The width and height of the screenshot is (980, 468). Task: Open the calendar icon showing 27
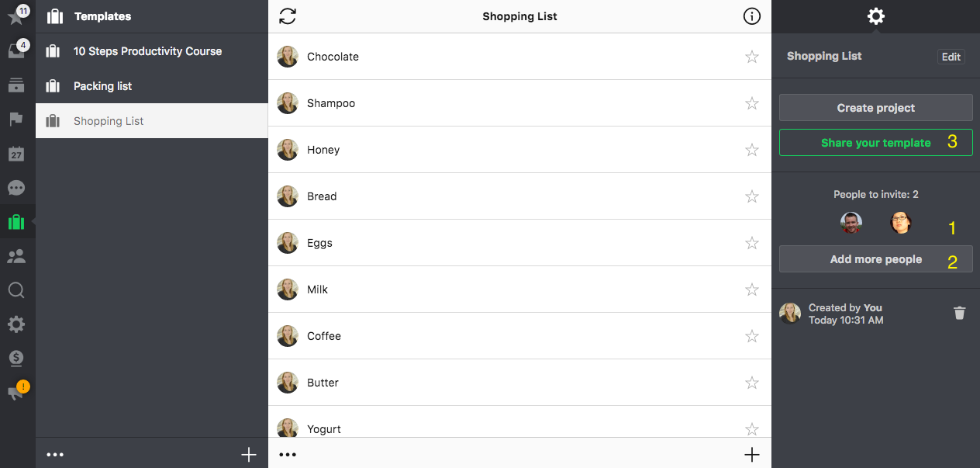pyautogui.click(x=16, y=153)
